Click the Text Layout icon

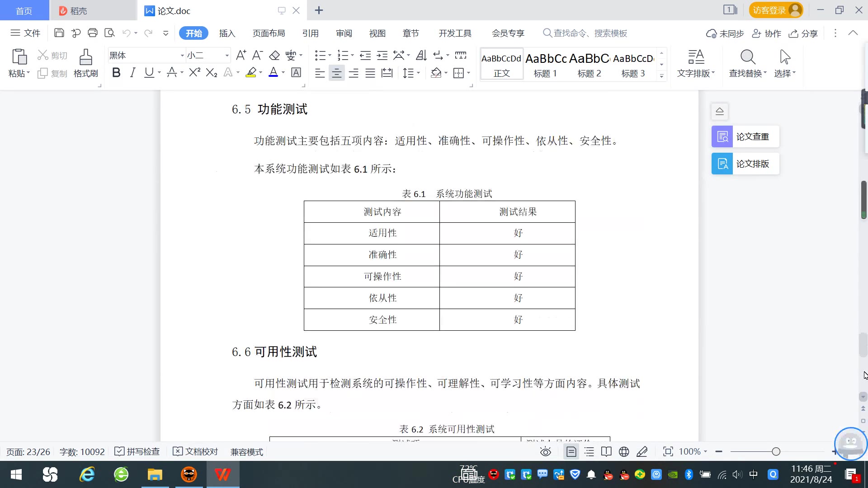point(696,57)
